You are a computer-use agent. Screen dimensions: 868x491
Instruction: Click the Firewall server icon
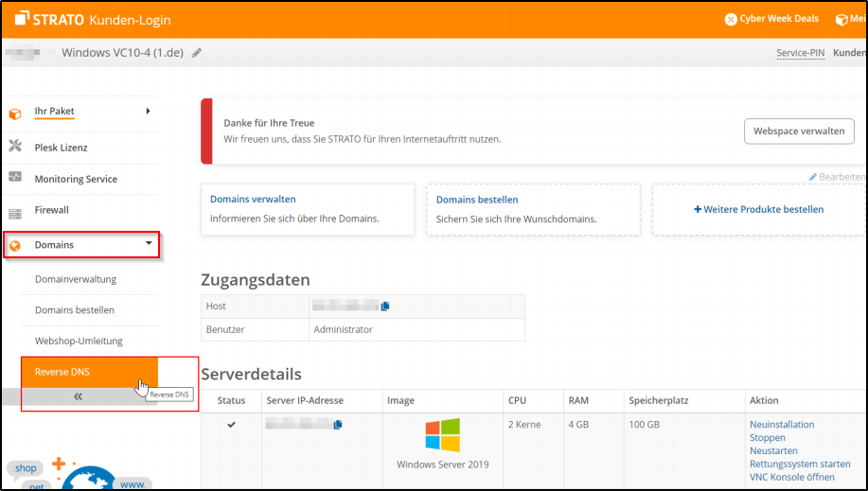15,214
